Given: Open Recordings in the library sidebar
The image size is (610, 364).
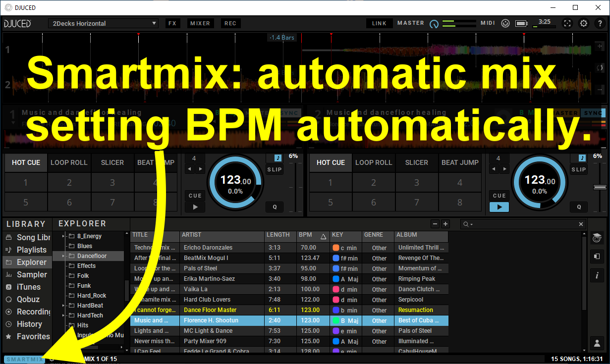Looking at the screenshot, I should point(27,312).
